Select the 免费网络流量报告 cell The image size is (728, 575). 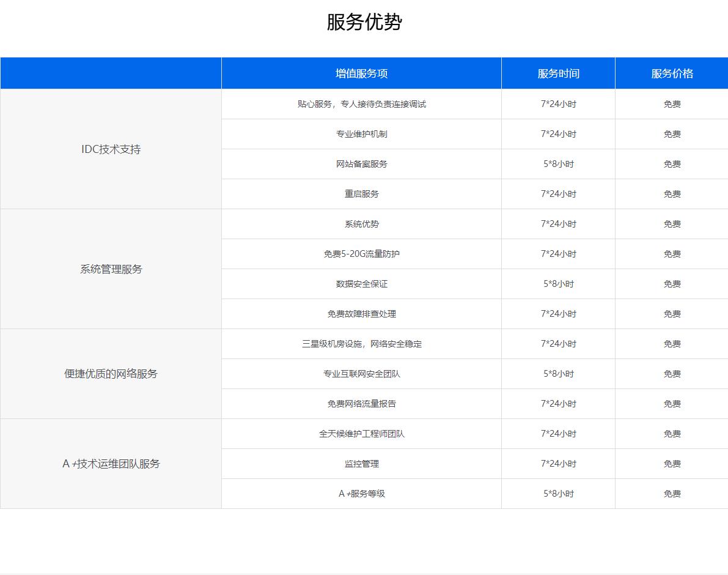361,404
